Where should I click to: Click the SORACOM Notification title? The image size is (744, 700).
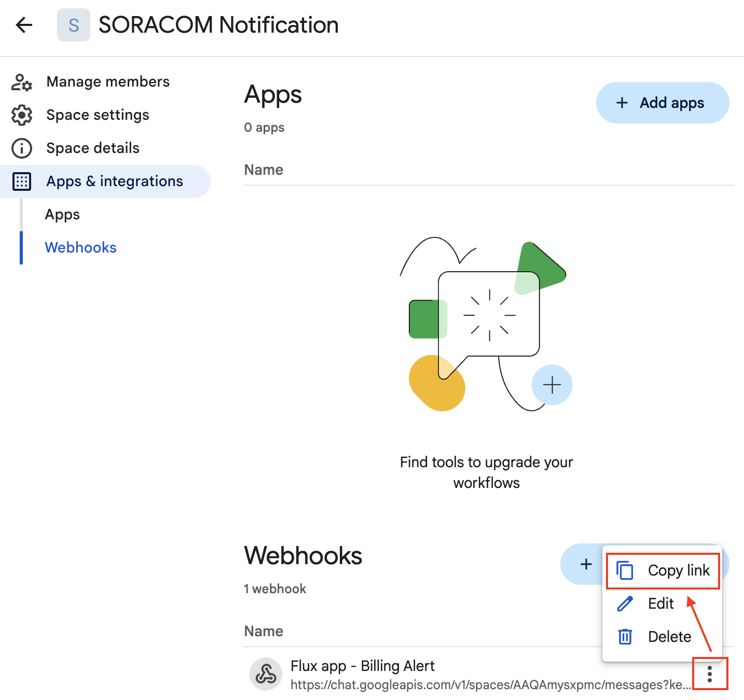click(x=218, y=25)
